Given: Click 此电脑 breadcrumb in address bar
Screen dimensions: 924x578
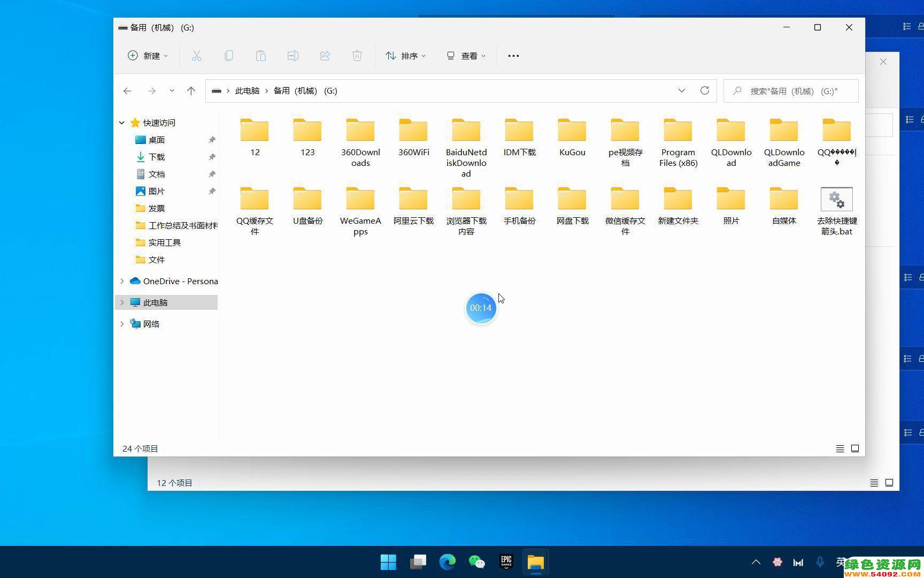Looking at the screenshot, I should tap(247, 91).
